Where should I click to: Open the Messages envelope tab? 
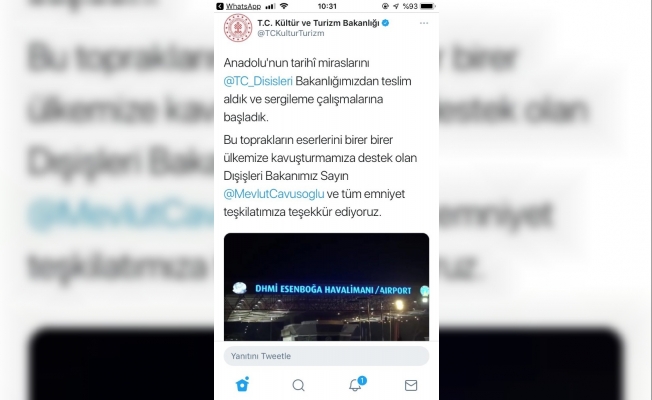(x=411, y=385)
